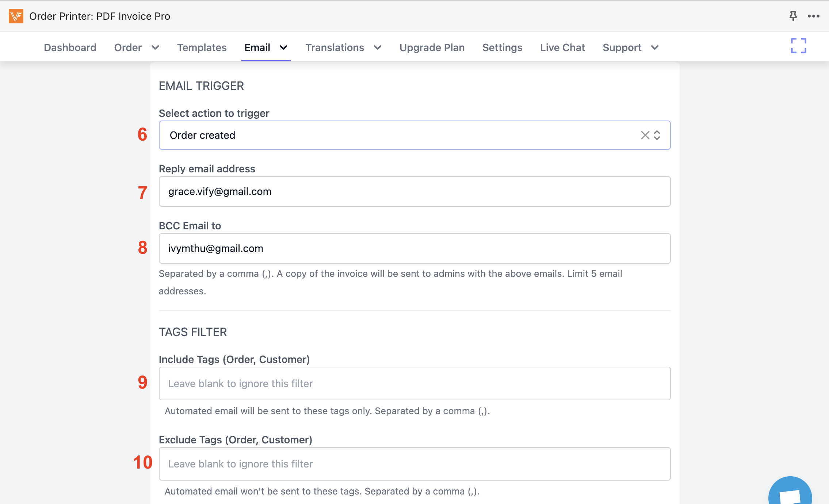Pin the app with the pin icon

pos(793,16)
